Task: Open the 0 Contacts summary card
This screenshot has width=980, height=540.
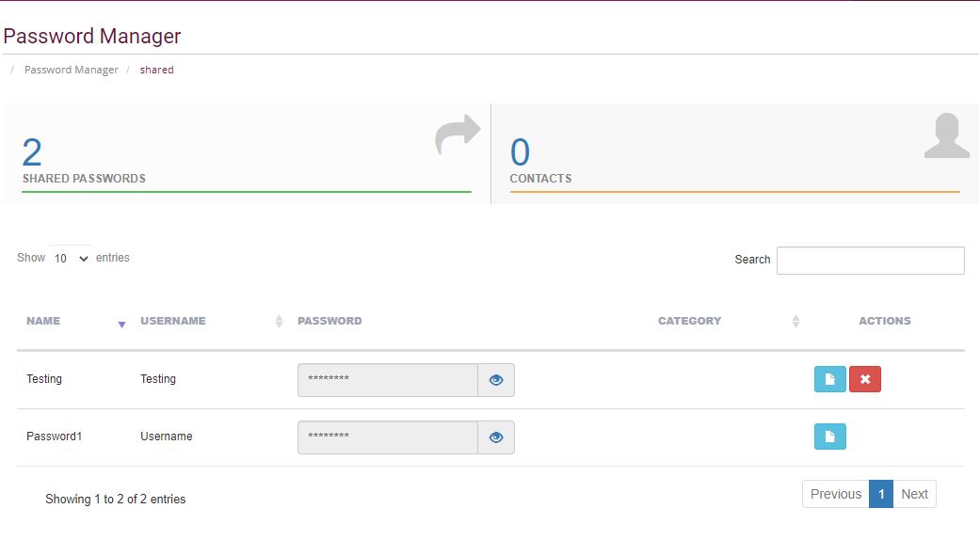Action: tap(735, 153)
